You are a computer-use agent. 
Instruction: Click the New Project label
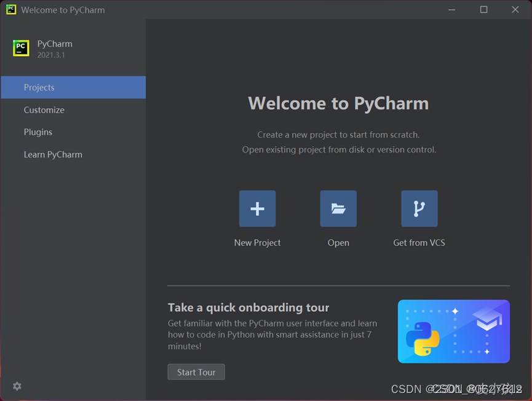tap(257, 242)
